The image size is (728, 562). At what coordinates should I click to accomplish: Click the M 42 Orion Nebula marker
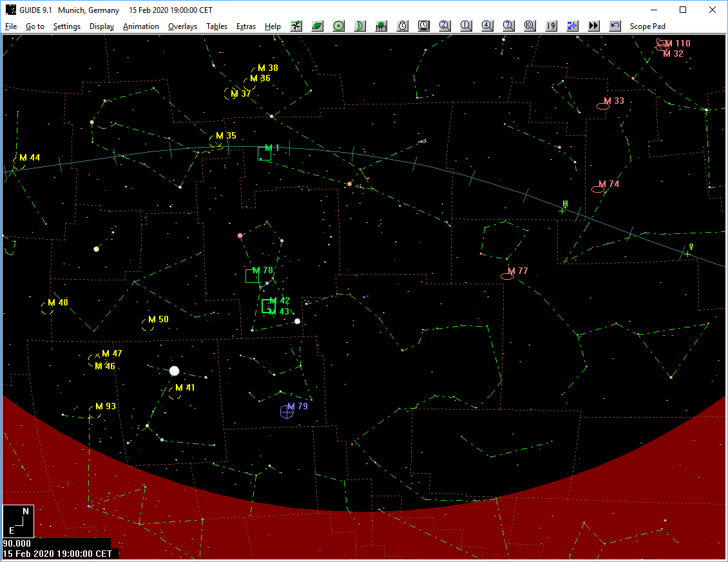coord(267,305)
